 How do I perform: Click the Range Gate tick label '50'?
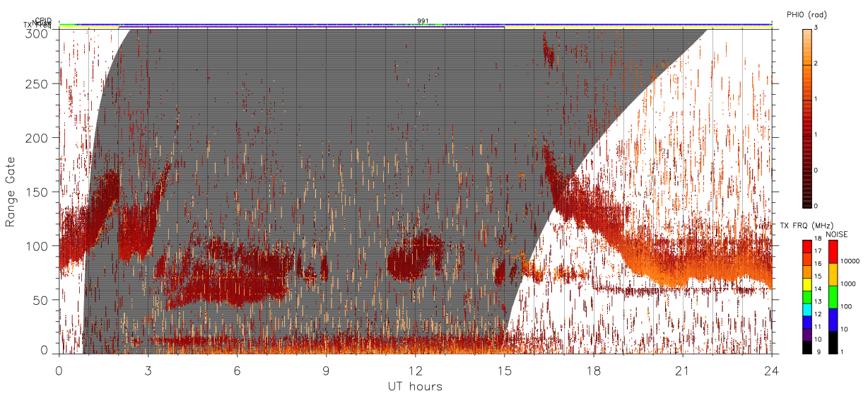[42, 300]
